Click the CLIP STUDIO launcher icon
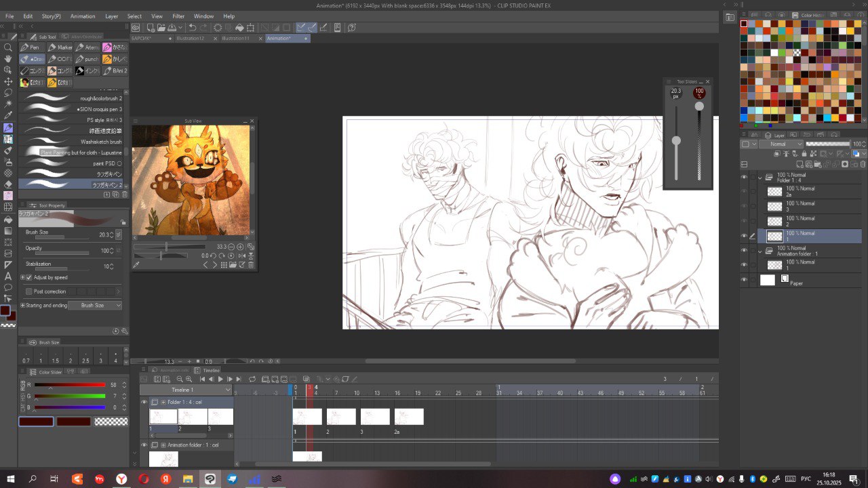Screen dimensions: 868x488 point(136,28)
